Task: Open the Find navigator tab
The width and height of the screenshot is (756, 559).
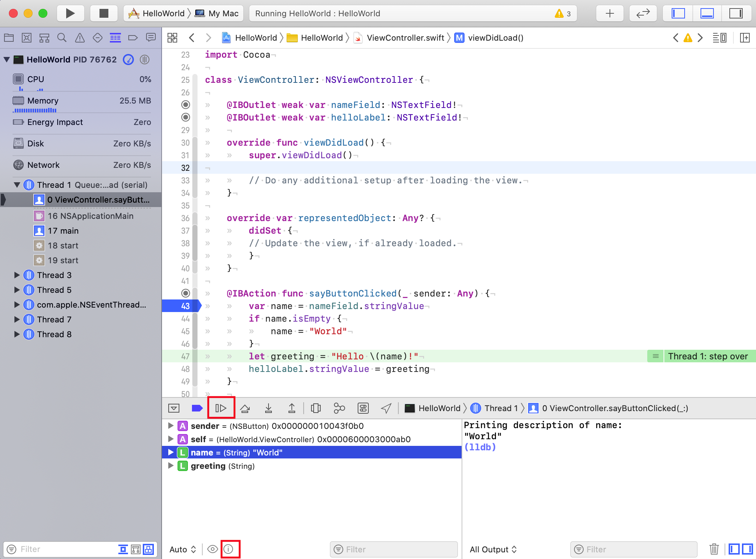Action: click(62, 38)
